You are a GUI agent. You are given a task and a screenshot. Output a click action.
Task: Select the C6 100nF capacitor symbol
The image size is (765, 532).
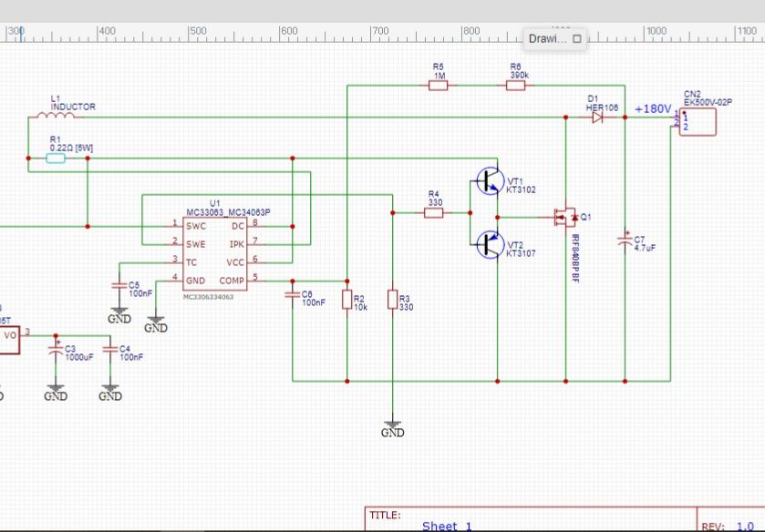click(293, 294)
